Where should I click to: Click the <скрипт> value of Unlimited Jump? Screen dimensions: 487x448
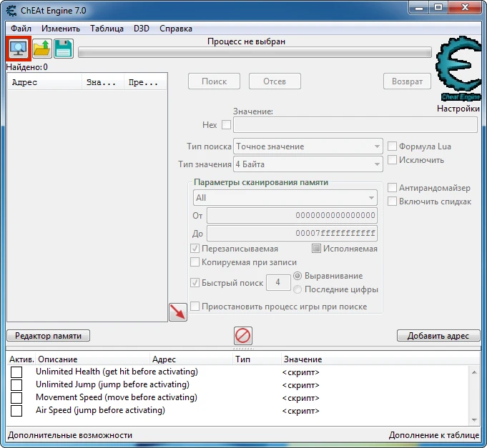[300, 385]
